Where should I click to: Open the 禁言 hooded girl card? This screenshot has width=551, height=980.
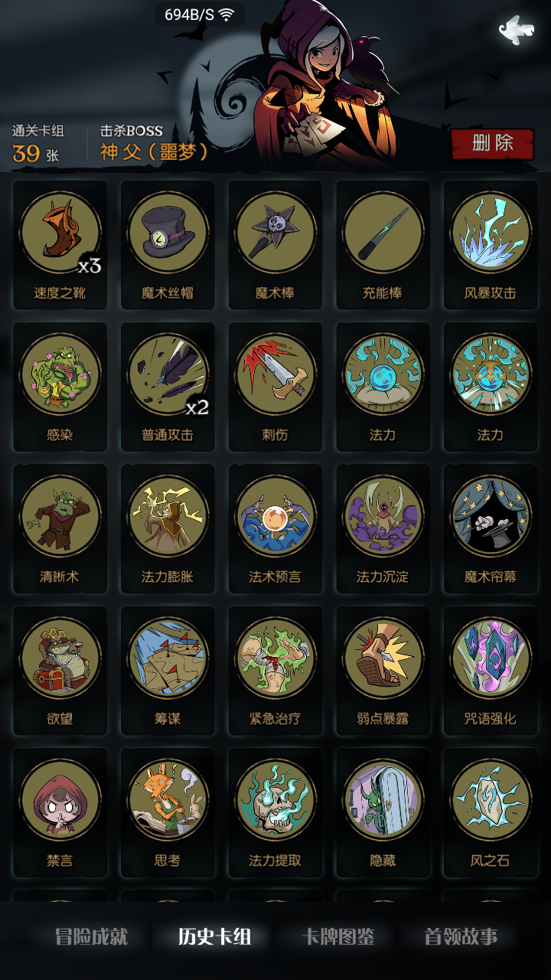pyautogui.click(x=60, y=812)
